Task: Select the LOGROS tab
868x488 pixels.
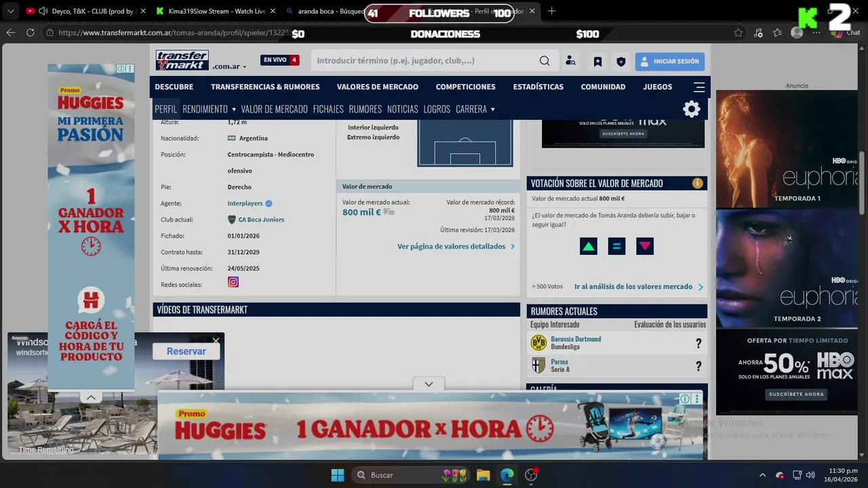Action: pyautogui.click(x=437, y=109)
